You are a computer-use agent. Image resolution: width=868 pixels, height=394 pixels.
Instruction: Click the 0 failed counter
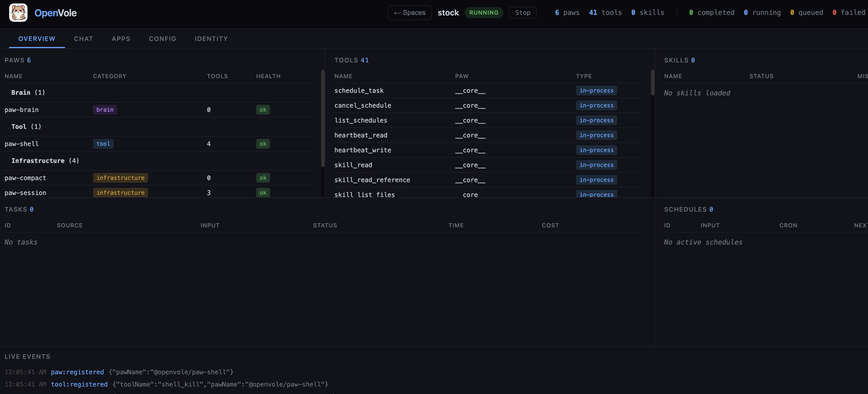pos(849,13)
